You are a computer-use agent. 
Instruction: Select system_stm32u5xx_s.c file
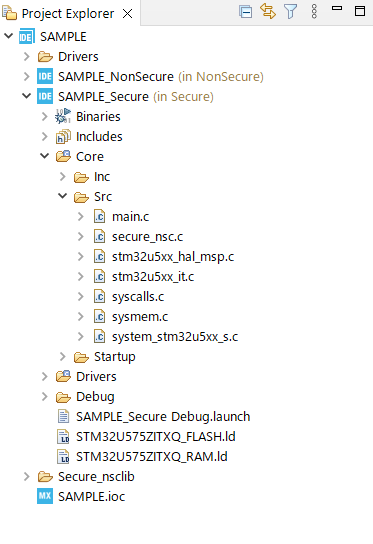pyautogui.click(x=175, y=337)
